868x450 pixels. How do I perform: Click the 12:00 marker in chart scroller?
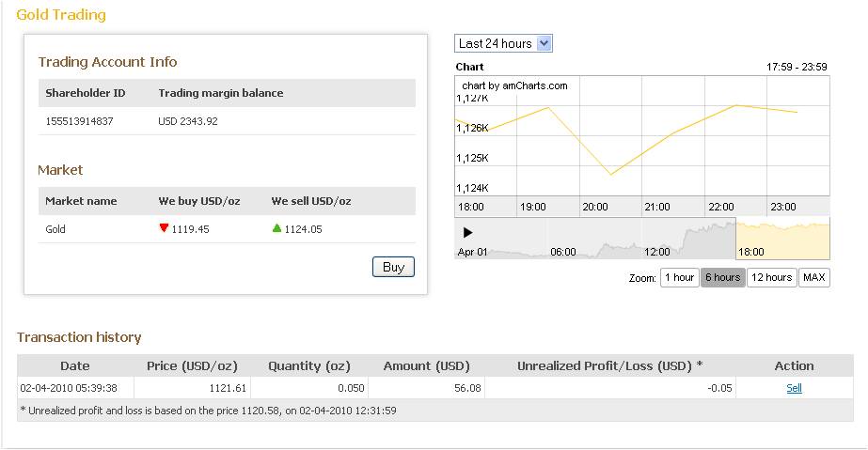657,252
